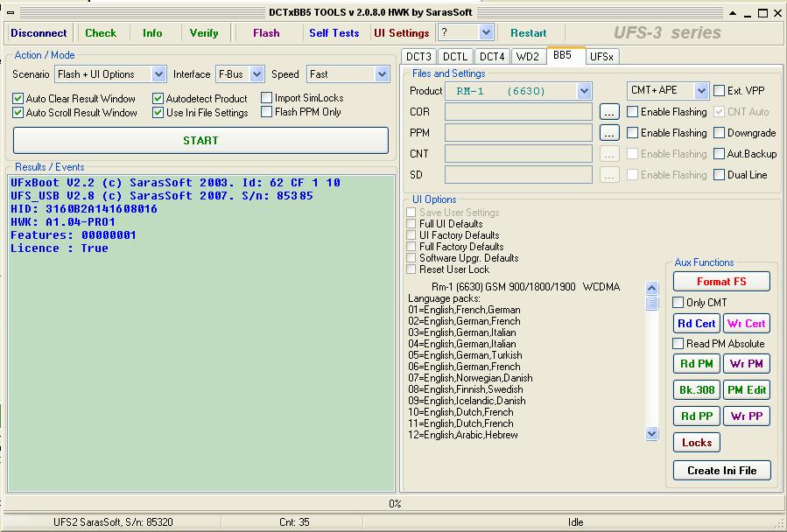Click the language list scroll-up arrow
Image resolution: width=787 pixels, height=532 pixels.
click(x=651, y=288)
